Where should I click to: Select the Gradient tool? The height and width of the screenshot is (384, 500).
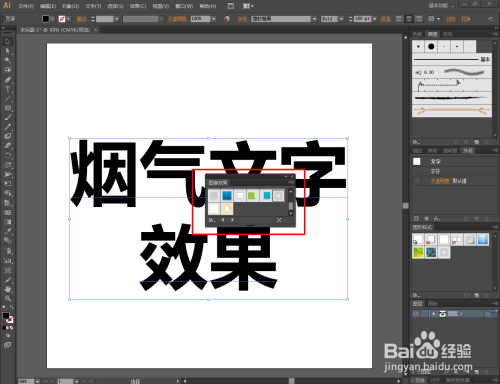coord(8,222)
